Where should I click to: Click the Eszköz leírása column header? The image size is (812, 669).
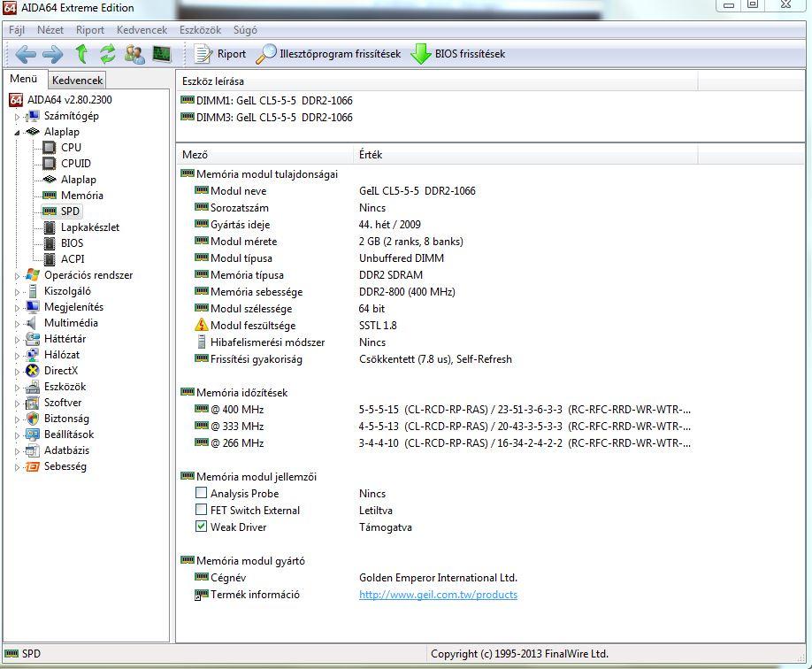point(437,81)
